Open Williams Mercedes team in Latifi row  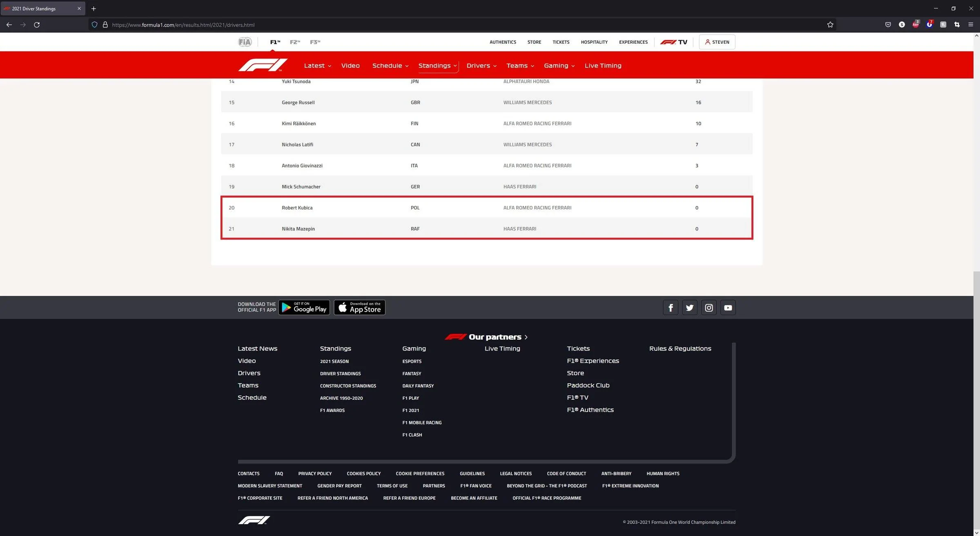tap(527, 145)
